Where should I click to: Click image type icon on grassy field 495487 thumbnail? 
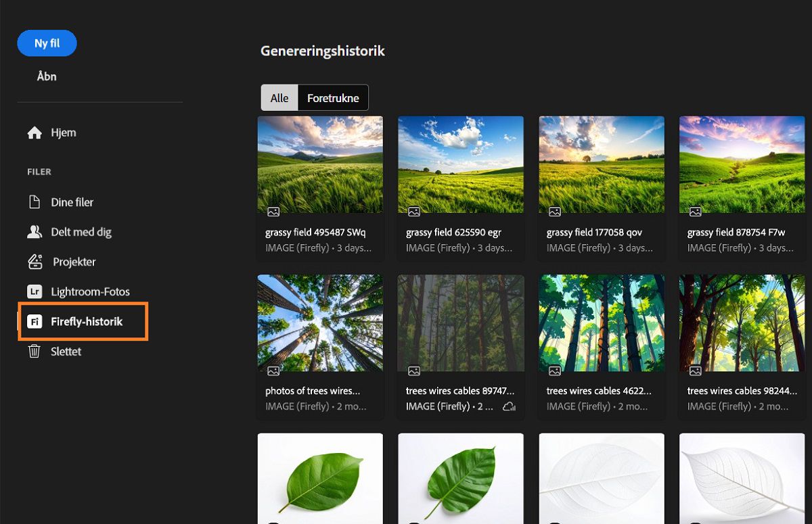point(273,212)
